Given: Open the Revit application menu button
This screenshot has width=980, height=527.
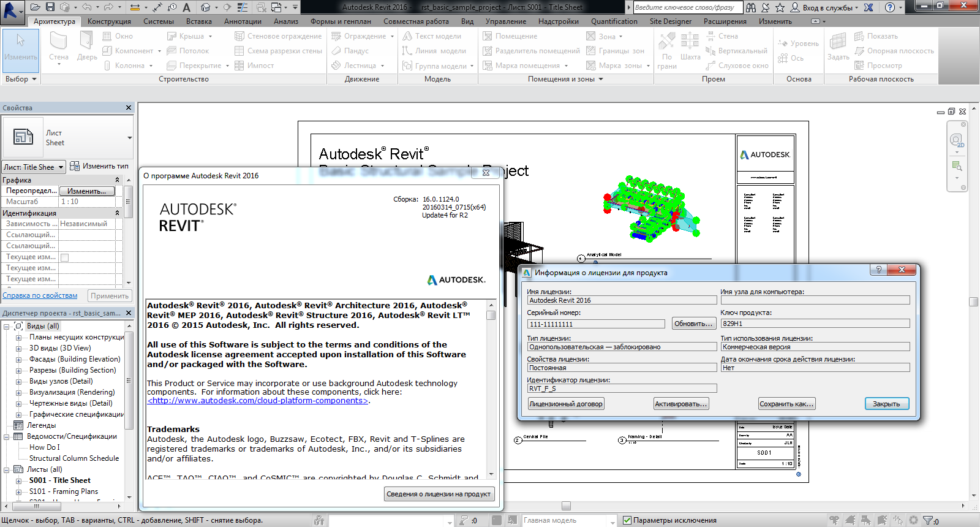Looking at the screenshot, I should 11,11.
